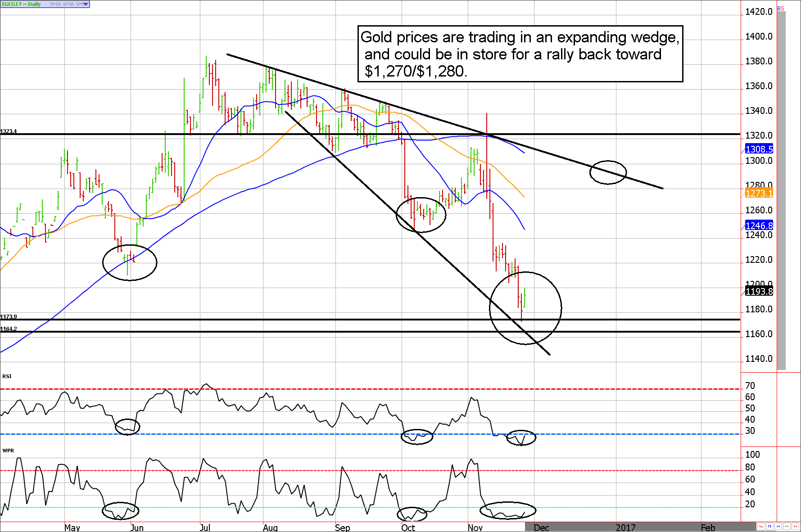
Task: Click the green compress icon in bottom toolbar
Action: pyautogui.click(x=787, y=526)
